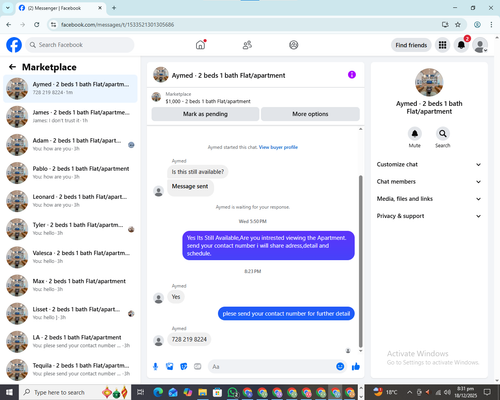The width and height of the screenshot is (500, 400).
Task: Open LA conversation in the list
Action: [x=70, y=341]
